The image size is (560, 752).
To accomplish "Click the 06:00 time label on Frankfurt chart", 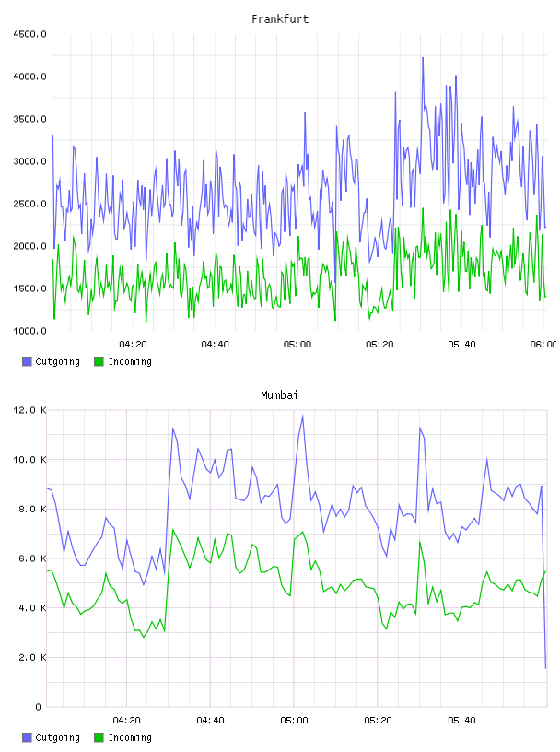I will tap(543, 345).
